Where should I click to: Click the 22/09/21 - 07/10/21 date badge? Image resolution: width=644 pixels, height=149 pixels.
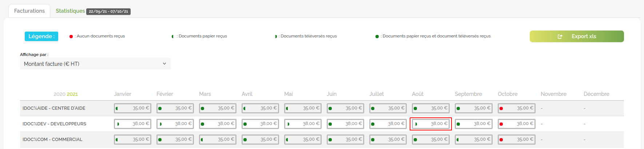[x=108, y=12]
